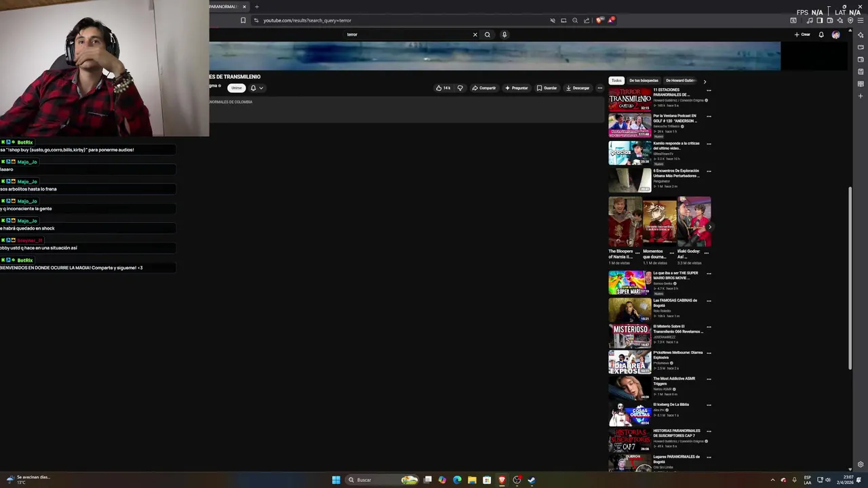Click the browser address bar URL
The image size is (868, 488).
(307, 20)
